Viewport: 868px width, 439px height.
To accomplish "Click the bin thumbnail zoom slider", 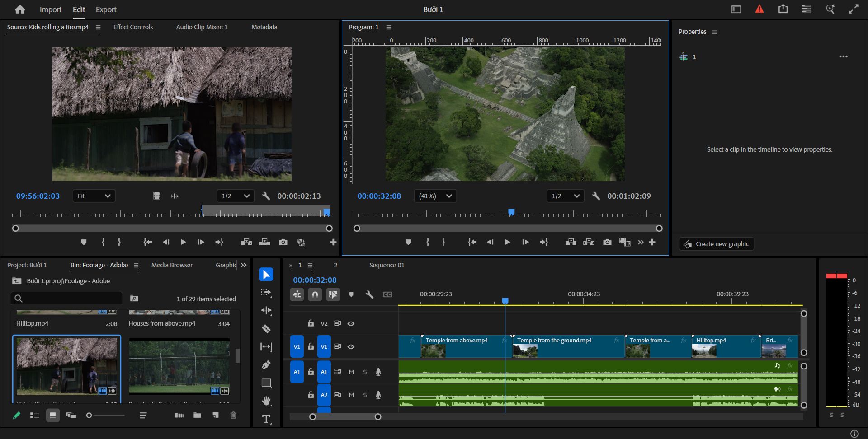I will (105, 415).
